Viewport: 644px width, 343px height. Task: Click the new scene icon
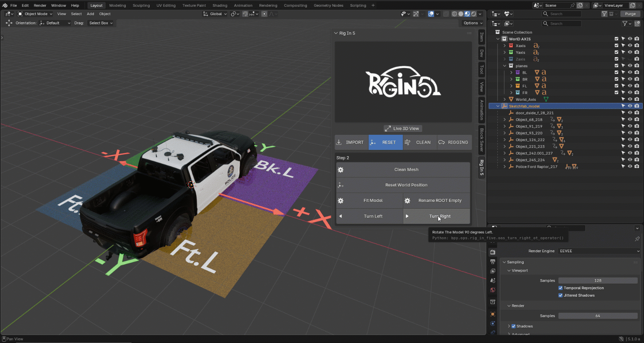click(580, 5)
